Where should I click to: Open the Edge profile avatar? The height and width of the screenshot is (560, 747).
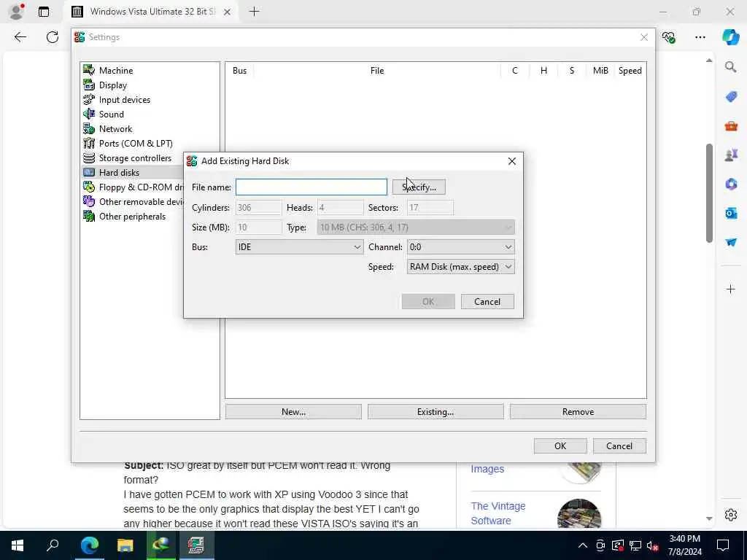click(x=16, y=12)
